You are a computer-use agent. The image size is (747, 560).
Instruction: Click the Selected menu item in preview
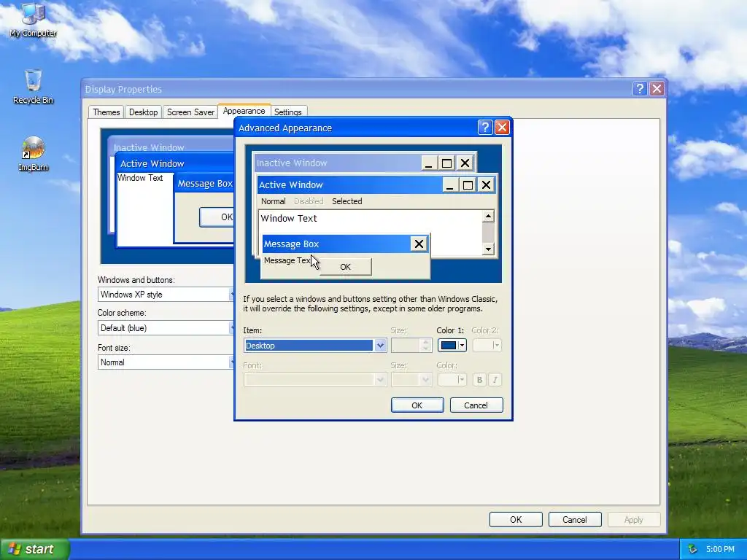(347, 201)
